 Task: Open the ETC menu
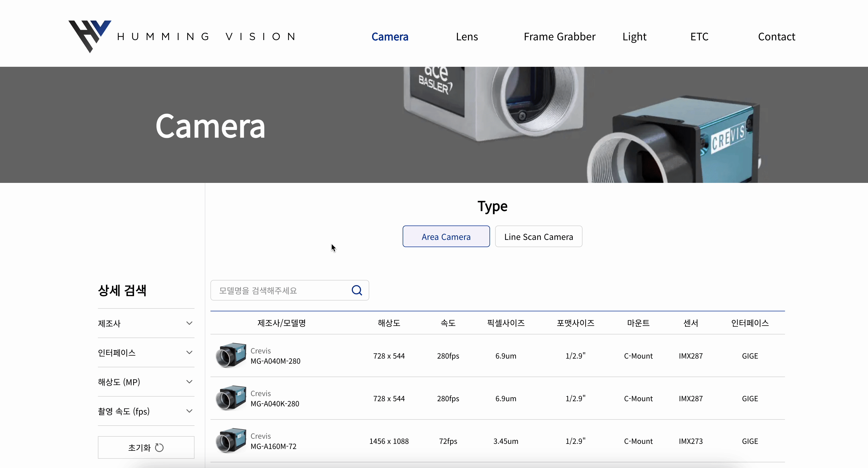pyautogui.click(x=699, y=36)
